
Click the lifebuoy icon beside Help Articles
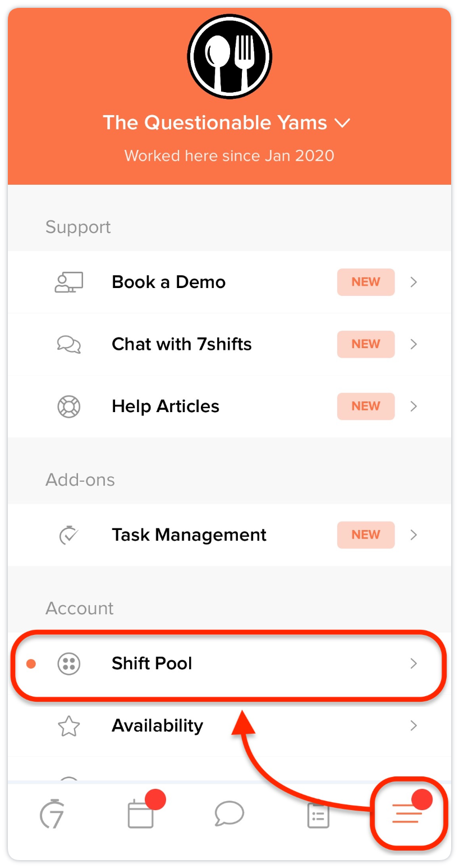(x=69, y=406)
